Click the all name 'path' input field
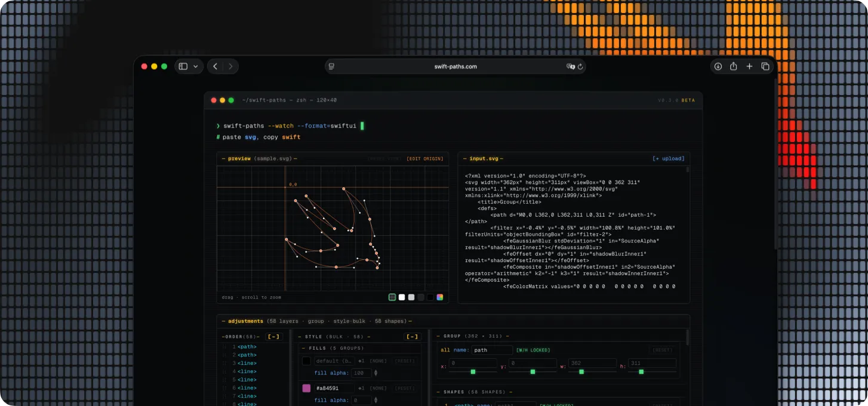Screen dimensions: 868x406 pos(493,350)
